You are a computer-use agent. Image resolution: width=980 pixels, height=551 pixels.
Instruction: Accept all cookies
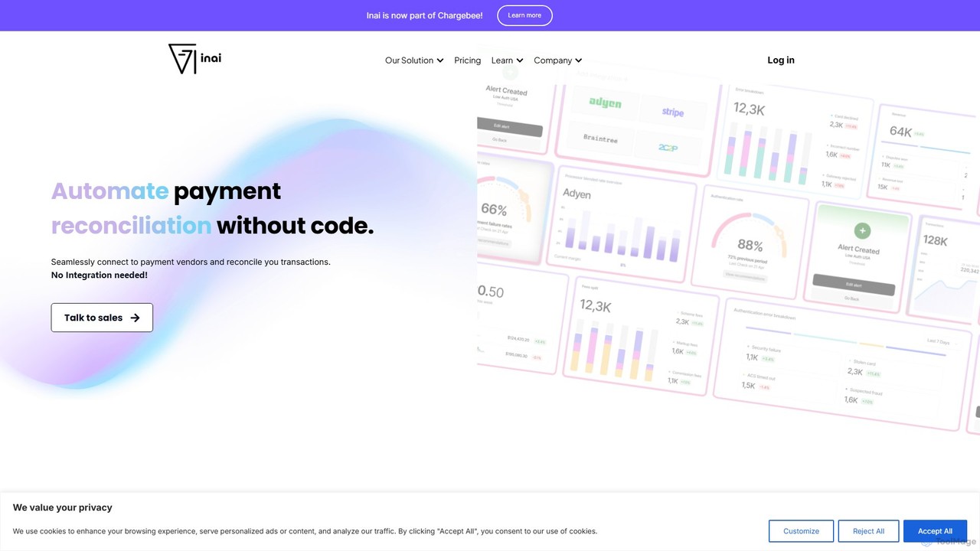pos(935,531)
